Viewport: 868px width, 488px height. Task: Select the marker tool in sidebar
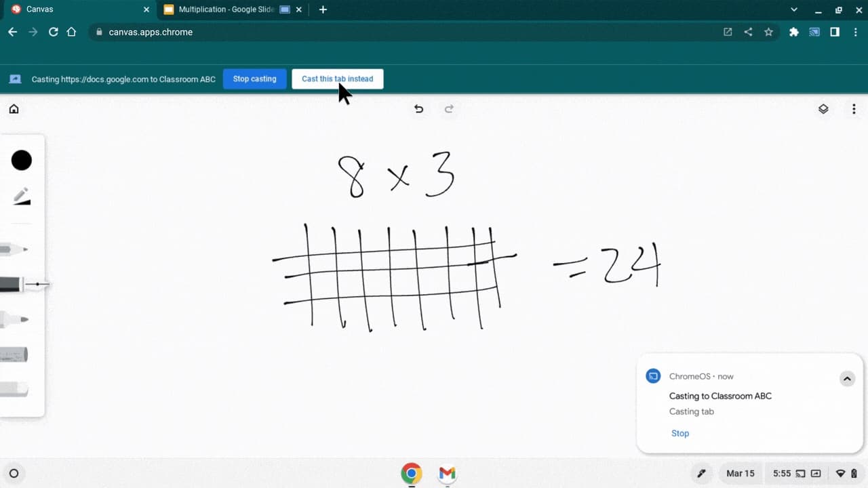14,319
